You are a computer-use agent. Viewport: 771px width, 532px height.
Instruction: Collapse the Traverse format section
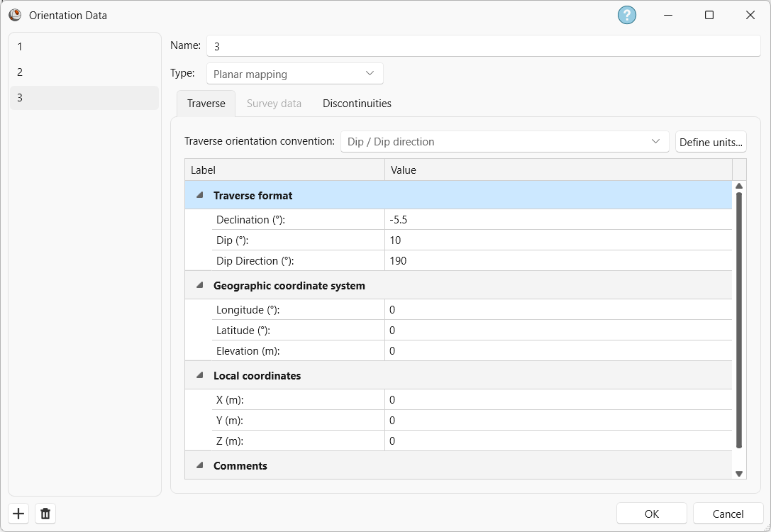pyautogui.click(x=199, y=195)
